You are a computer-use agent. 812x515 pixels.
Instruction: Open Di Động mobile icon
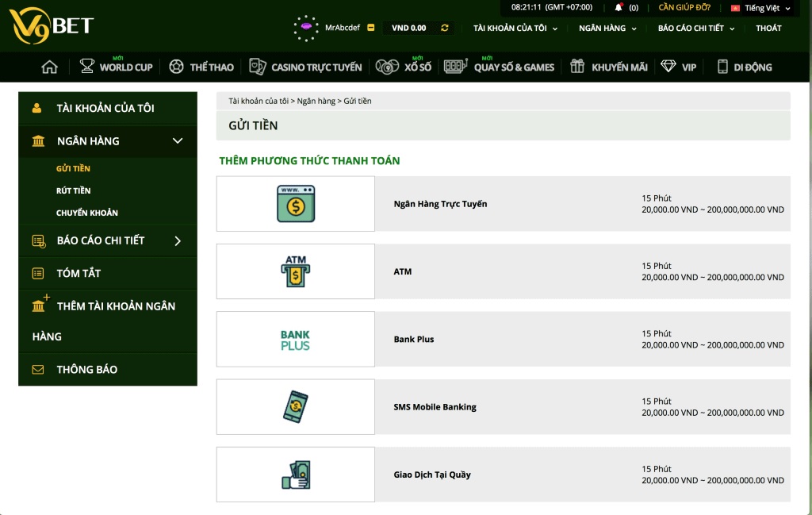[720, 67]
